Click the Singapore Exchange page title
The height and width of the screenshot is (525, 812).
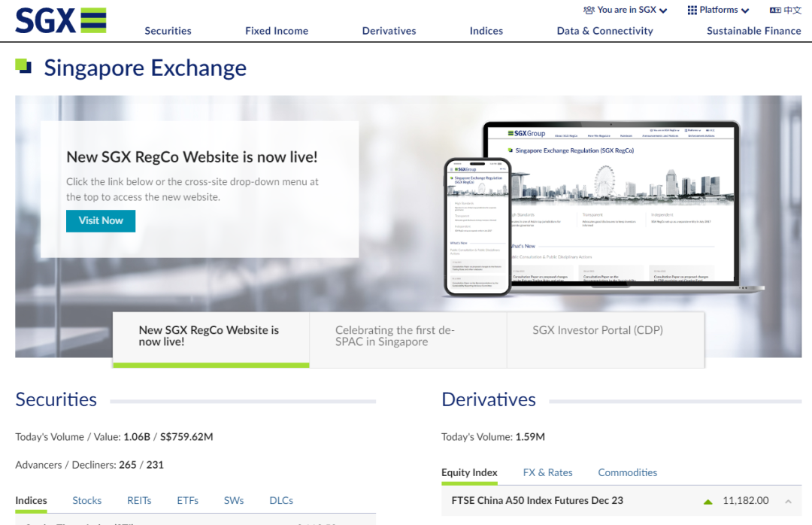145,68
